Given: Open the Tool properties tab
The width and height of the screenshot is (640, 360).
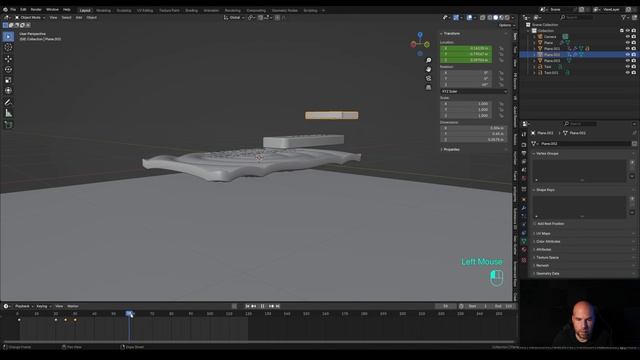Looking at the screenshot, I should pyautogui.click(x=524, y=134).
